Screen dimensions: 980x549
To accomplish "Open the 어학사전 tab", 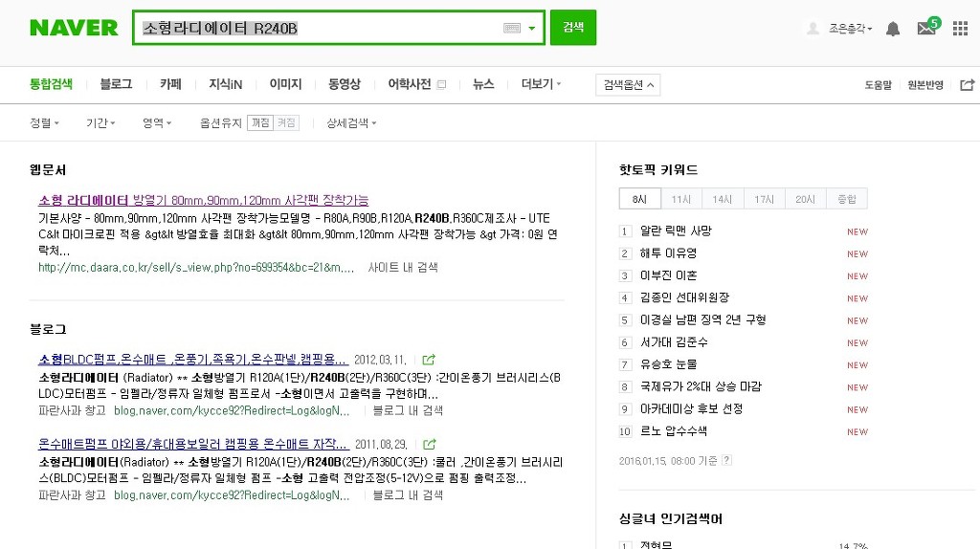I will [410, 84].
